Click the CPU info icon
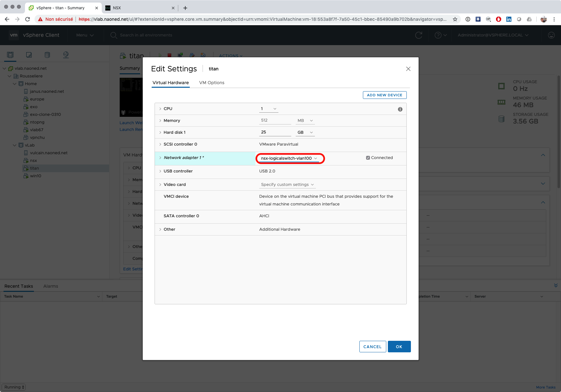Screen dimensions: 561x392 400,109
